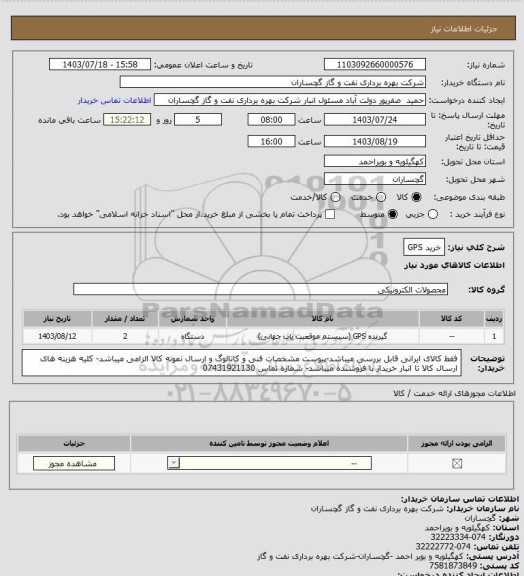This screenshot has width=524, height=576.
Task: Click the ردیف column header
Action: [494, 318]
